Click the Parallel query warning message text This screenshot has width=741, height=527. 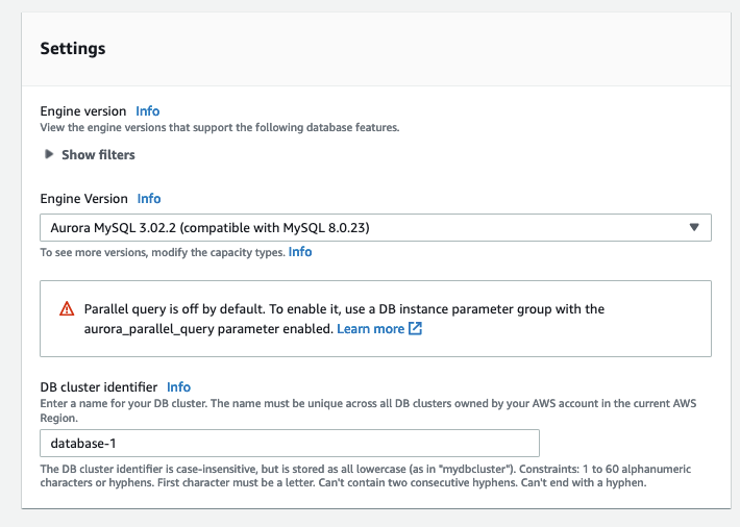[x=344, y=309]
